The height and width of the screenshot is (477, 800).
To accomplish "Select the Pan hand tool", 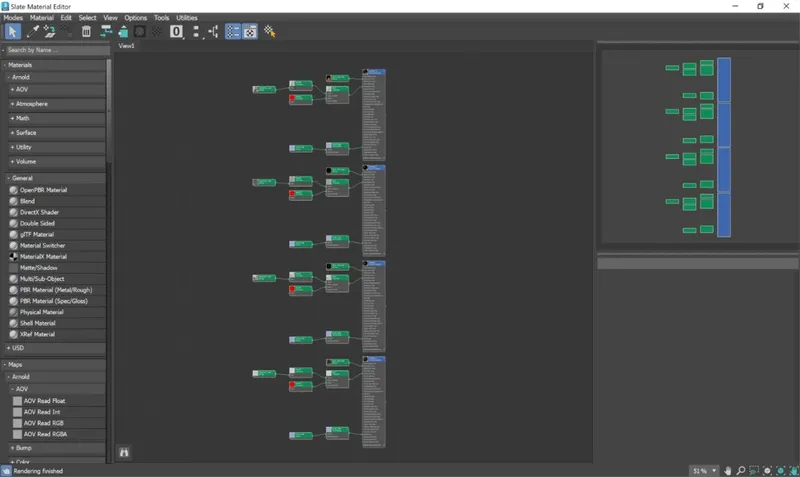I will [x=728, y=471].
